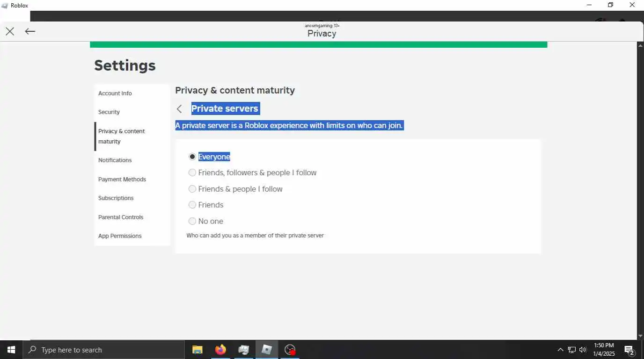Image resolution: width=644 pixels, height=359 pixels.
Task: Close the Privacy overlay with X icon
Action: (10, 31)
